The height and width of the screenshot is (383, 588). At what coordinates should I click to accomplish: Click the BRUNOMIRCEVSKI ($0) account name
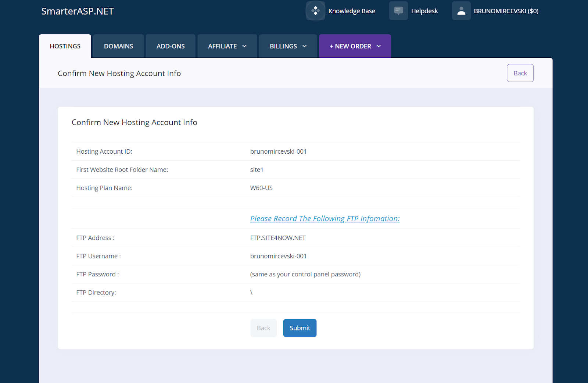[x=506, y=11]
